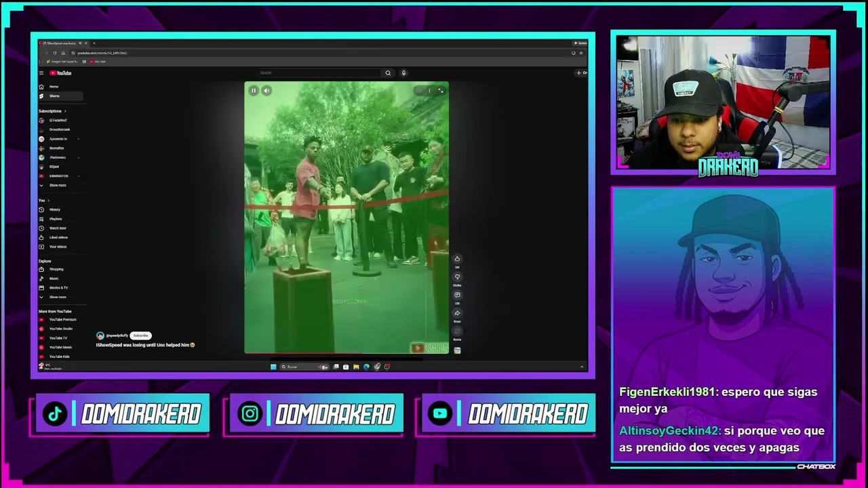
Task: Open YouTube Kids link
Action: (60, 357)
